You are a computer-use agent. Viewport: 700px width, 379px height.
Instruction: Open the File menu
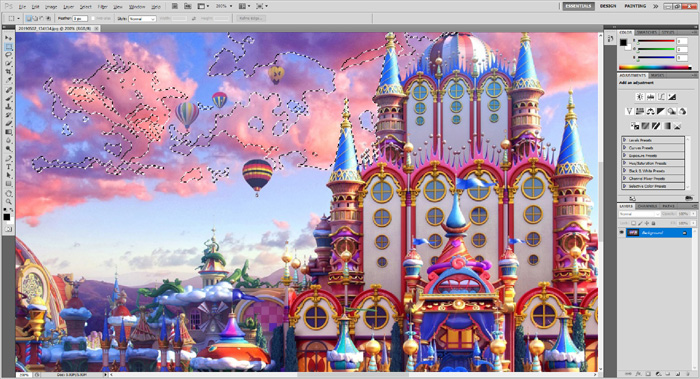point(22,7)
